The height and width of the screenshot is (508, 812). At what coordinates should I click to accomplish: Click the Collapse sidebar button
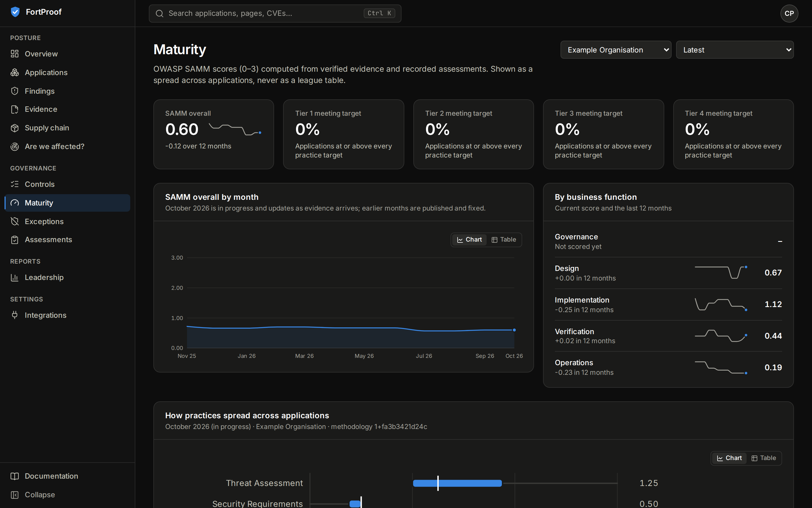click(x=67, y=495)
